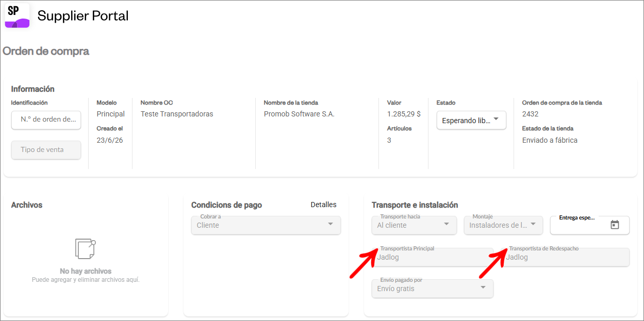Click the 'Archivos' section heading
The height and width of the screenshot is (321, 644).
pos(27,205)
